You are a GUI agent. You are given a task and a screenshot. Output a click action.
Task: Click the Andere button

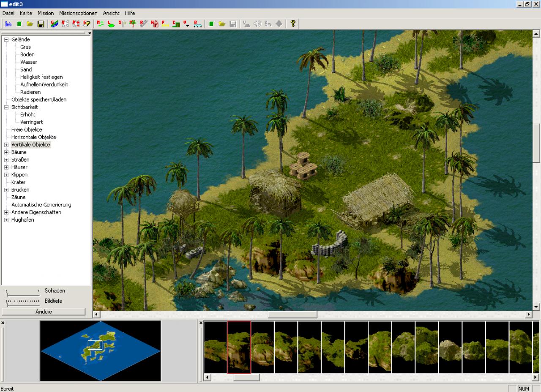click(44, 312)
